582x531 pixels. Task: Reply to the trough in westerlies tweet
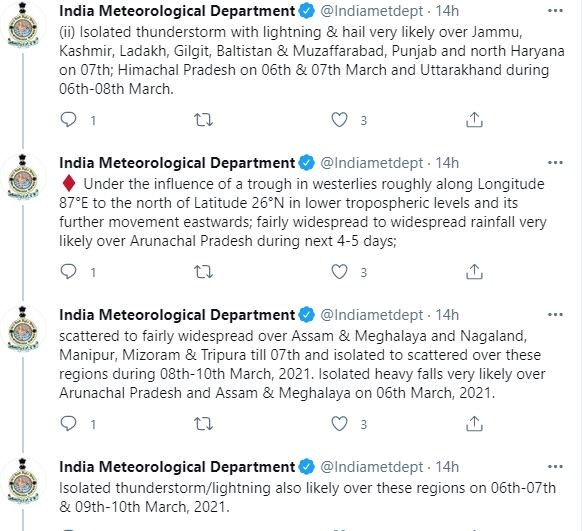[68, 272]
